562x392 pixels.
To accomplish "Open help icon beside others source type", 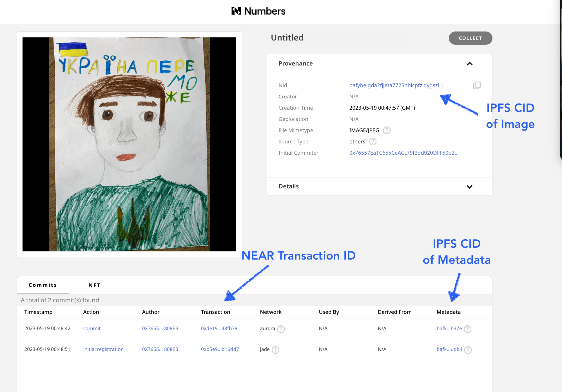I will click(x=373, y=142).
